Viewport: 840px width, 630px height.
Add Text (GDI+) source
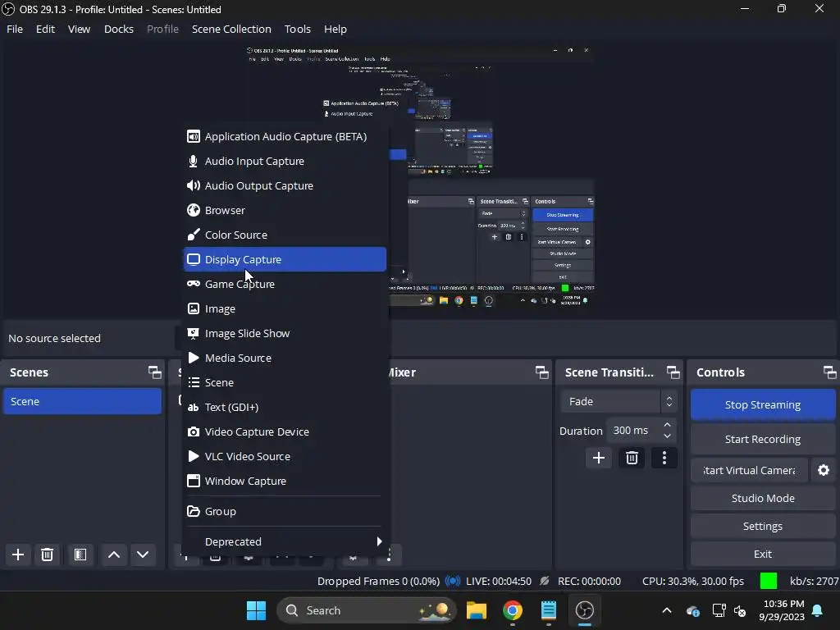tap(285, 408)
